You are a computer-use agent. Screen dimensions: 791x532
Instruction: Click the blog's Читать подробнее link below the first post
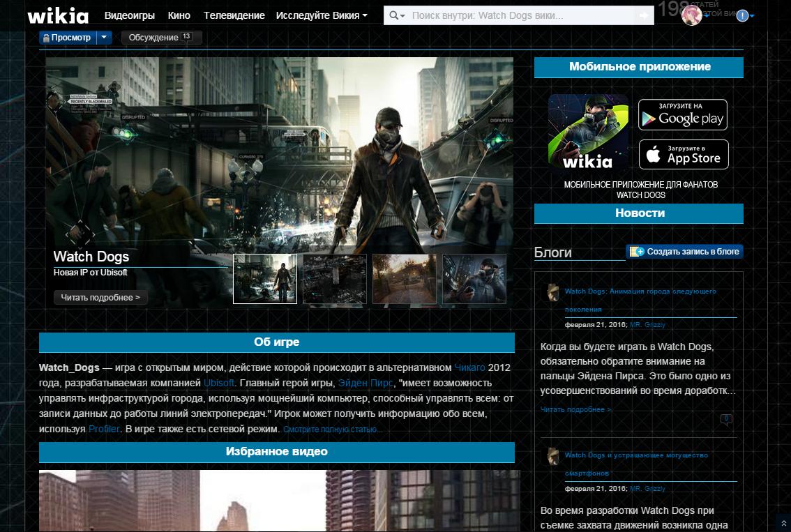tap(576, 409)
